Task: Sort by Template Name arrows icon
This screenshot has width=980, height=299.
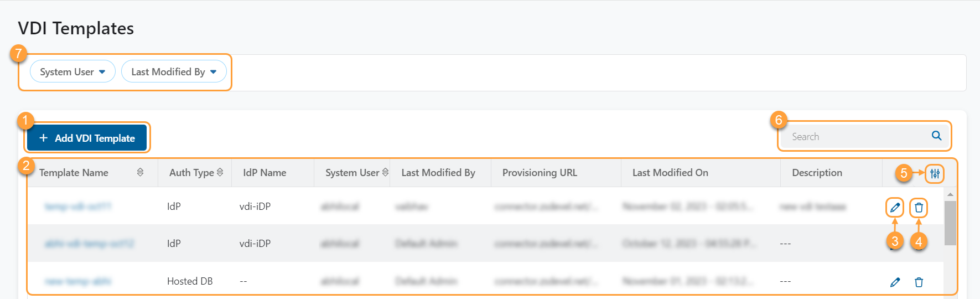Action: tap(140, 173)
